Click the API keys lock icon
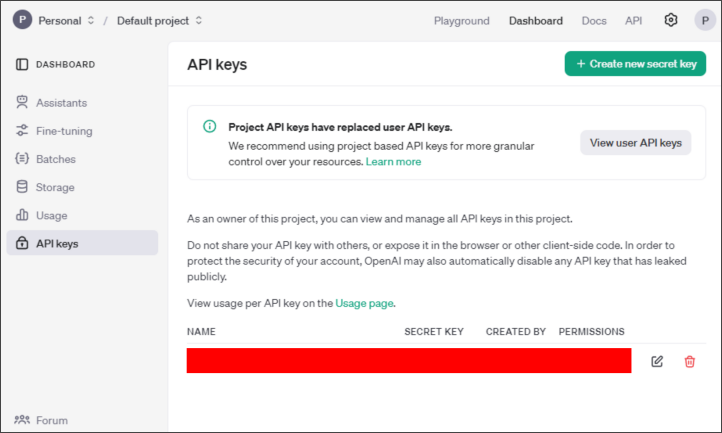 [x=22, y=243]
